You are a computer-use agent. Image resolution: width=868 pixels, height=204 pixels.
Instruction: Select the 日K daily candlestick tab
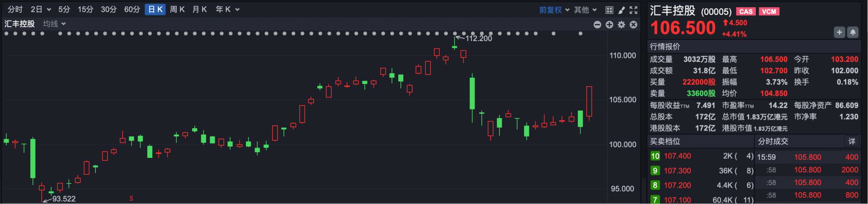pyautogui.click(x=155, y=9)
